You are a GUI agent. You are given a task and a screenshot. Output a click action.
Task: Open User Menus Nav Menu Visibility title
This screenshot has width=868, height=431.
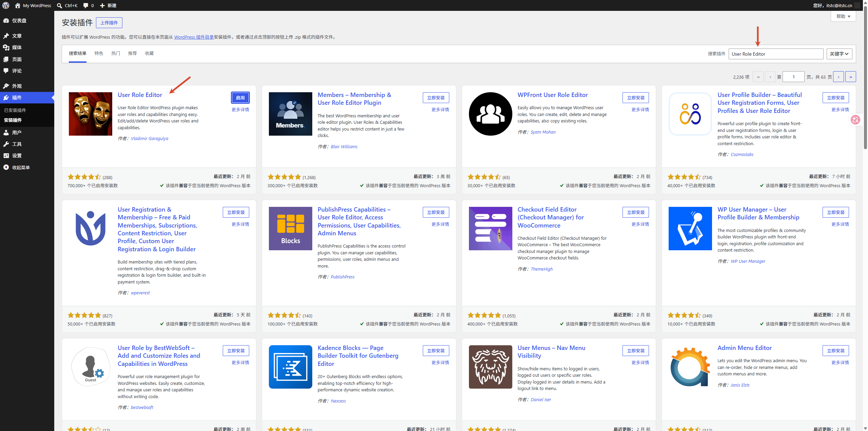[551, 352]
